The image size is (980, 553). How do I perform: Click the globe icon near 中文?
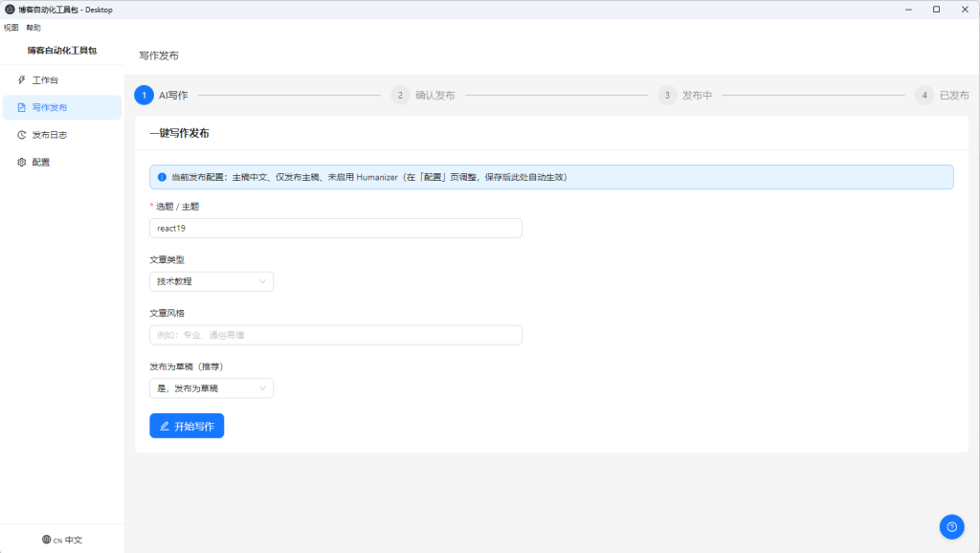click(46, 540)
